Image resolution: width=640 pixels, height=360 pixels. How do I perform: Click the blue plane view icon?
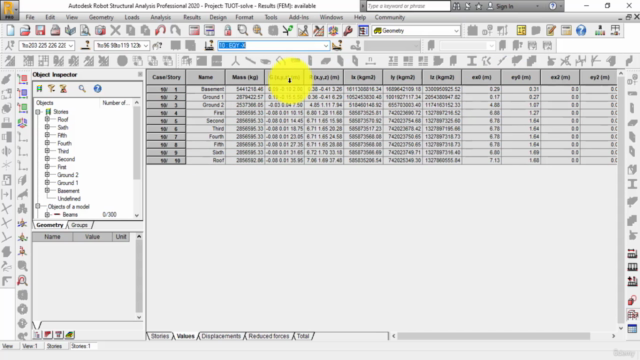click(22, 93)
